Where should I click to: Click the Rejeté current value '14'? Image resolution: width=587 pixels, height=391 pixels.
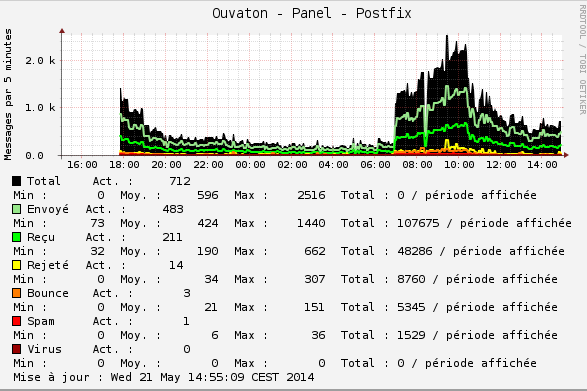tap(176, 265)
